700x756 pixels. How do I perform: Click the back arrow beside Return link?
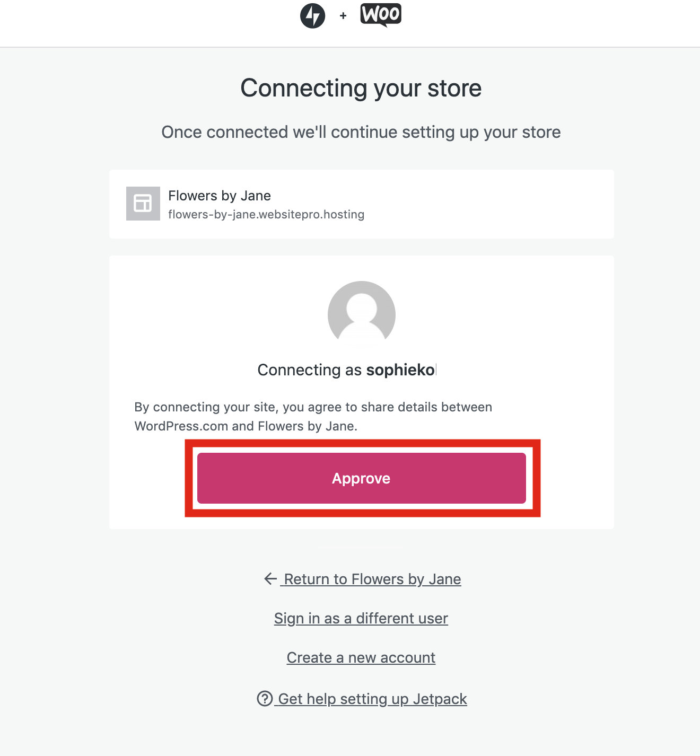point(270,579)
